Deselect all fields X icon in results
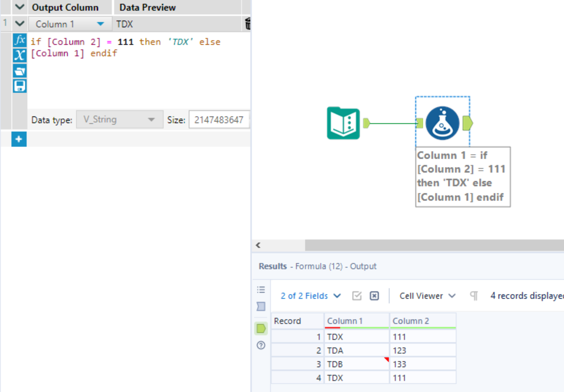The height and width of the screenshot is (392, 564). click(x=374, y=296)
